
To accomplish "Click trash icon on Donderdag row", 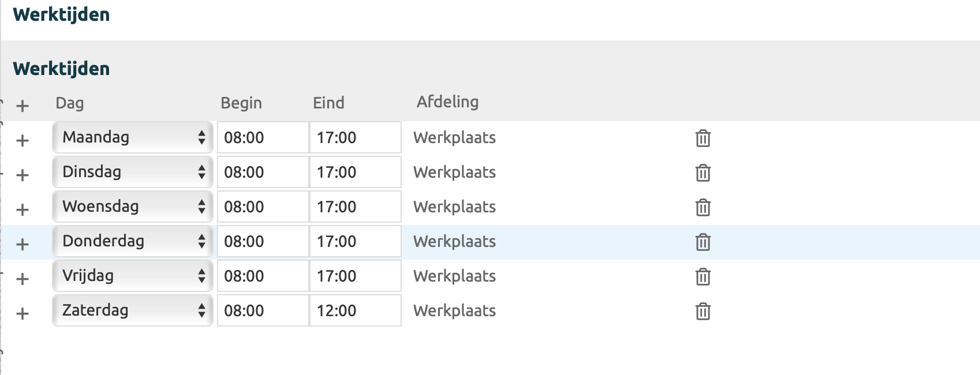I will [x=702, y=242].
